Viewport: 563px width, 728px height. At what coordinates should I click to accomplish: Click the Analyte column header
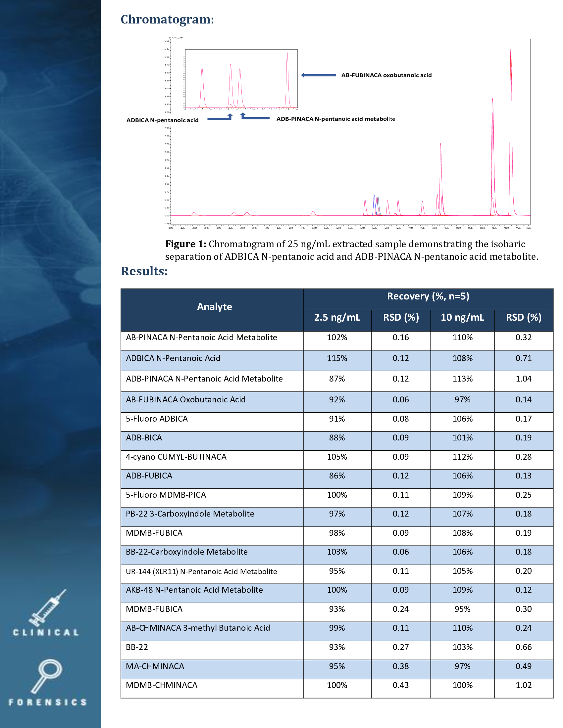(214, 307)
